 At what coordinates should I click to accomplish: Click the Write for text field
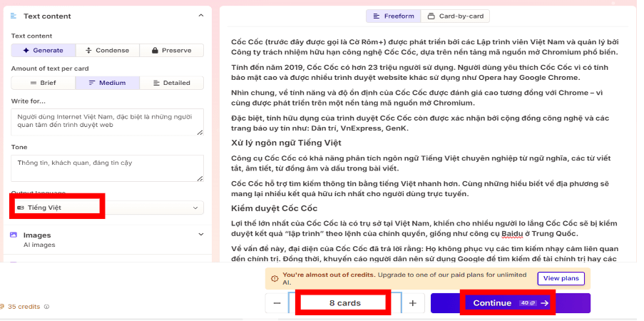[107, 122]
